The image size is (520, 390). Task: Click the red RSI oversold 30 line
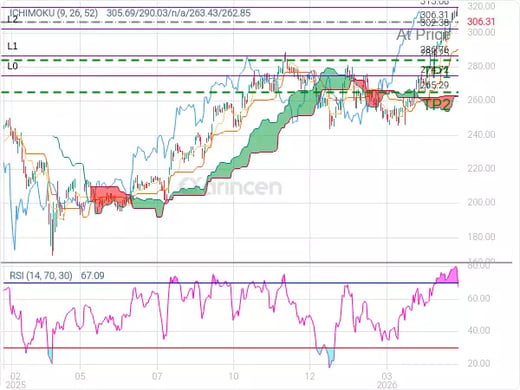coord(230,348)
